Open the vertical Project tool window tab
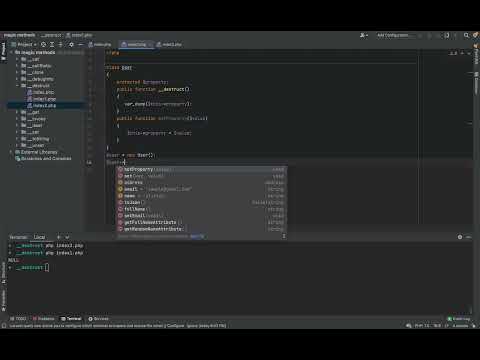 [3, 52]
